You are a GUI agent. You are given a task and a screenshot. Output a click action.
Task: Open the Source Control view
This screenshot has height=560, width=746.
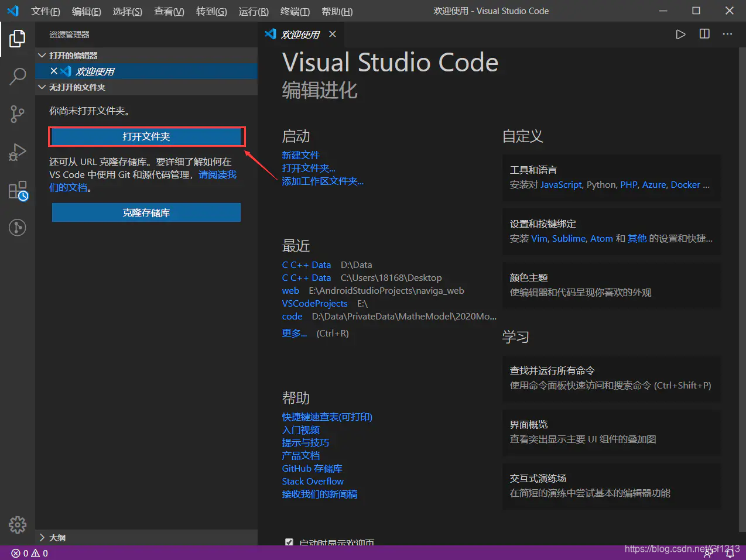pos(18,114)
